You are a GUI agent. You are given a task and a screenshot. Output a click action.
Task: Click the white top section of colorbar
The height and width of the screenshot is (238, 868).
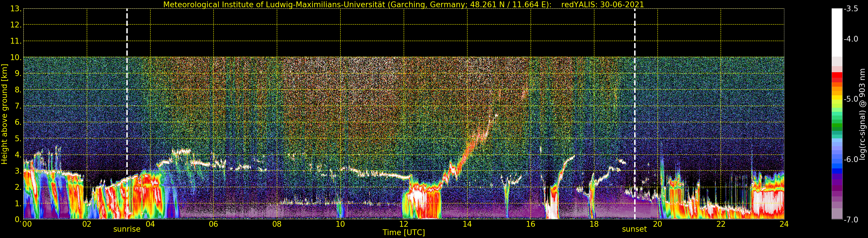click(837, 32)
